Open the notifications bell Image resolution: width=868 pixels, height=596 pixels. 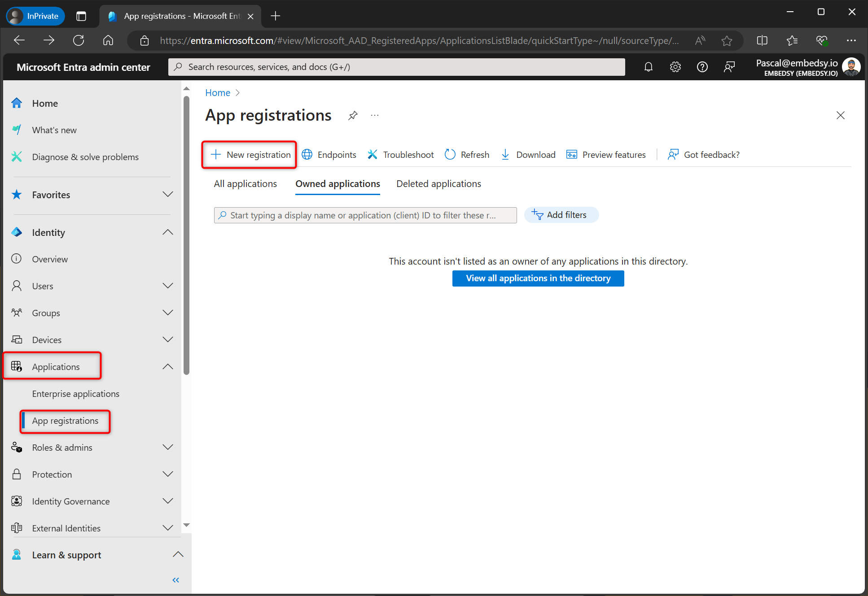648,66
